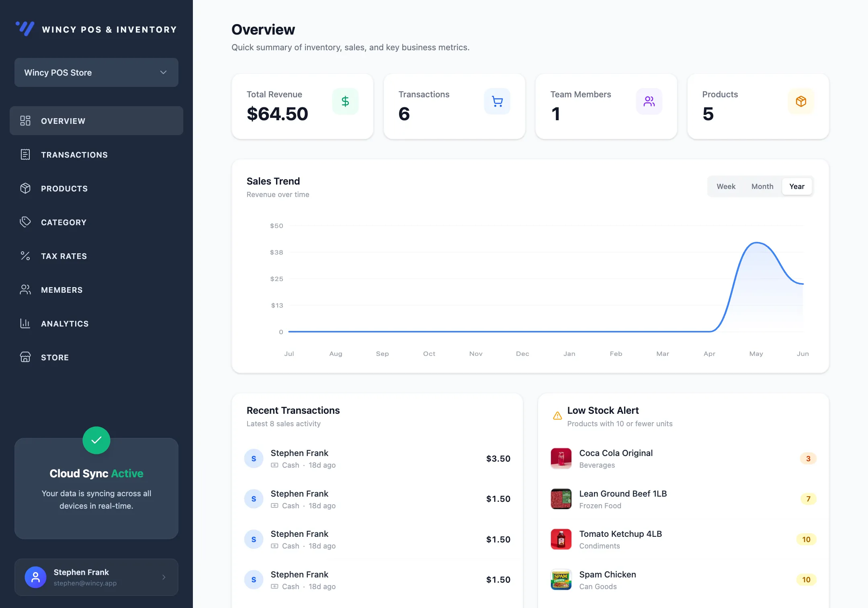Click the Analytics bar chart icon
Screen dimensions: 868x608
coord(25,323)
